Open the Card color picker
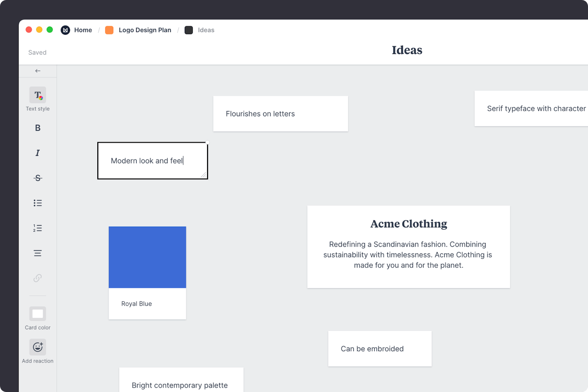Viewport: 588px width, 392px height. click(38, 314)
